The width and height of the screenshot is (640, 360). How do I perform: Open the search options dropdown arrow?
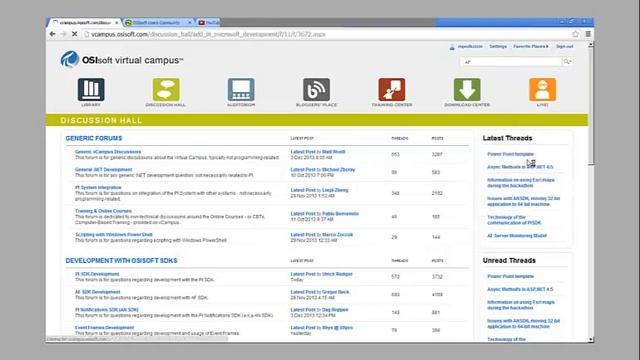570,62
